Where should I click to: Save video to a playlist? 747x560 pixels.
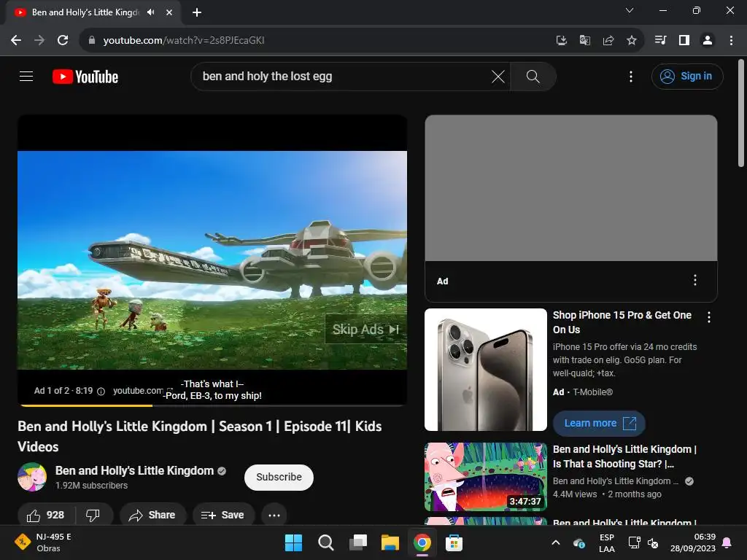(223, 515)
